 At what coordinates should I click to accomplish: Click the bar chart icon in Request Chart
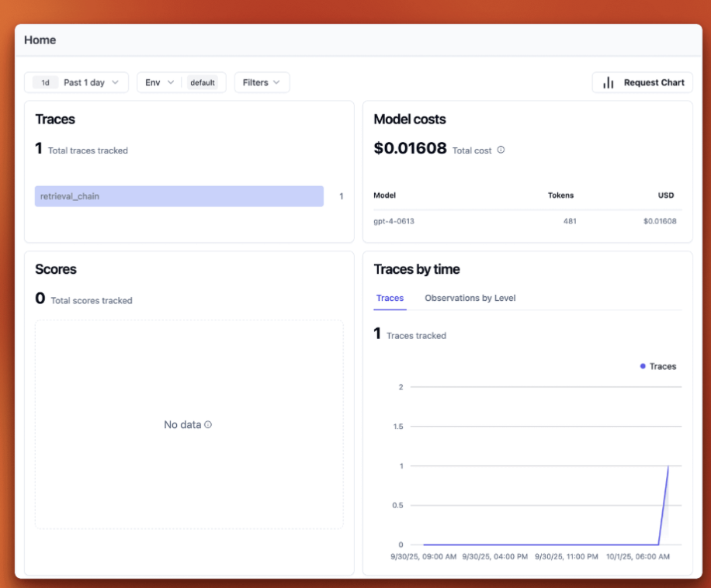tap(608, 82)
